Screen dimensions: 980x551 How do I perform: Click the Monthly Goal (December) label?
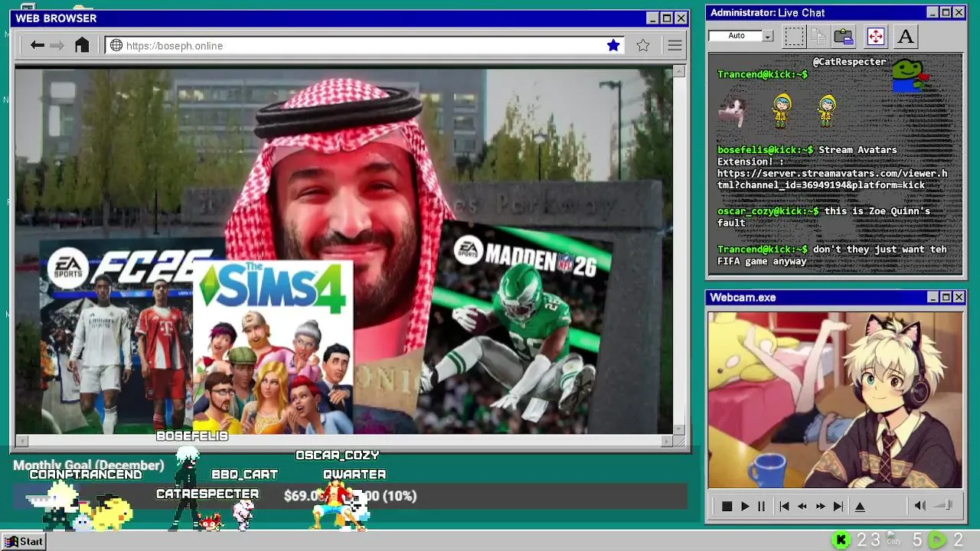pyautogui.click(x=89, y=465)
